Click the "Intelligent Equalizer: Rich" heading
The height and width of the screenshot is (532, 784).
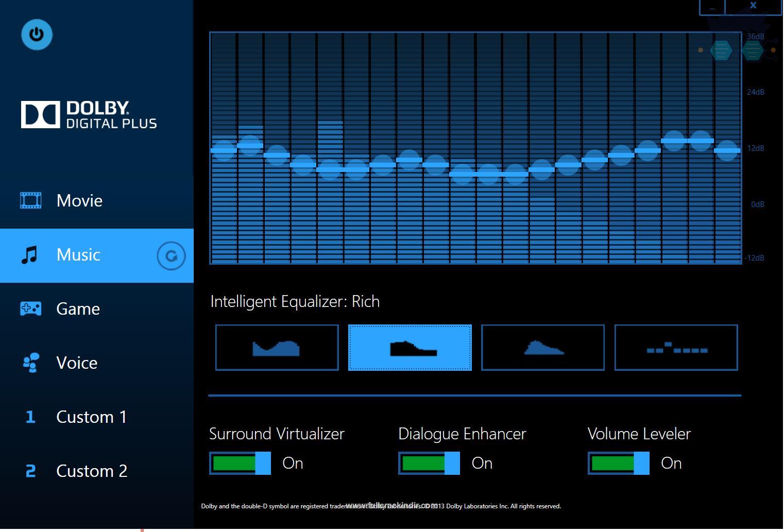coord(295,301)
